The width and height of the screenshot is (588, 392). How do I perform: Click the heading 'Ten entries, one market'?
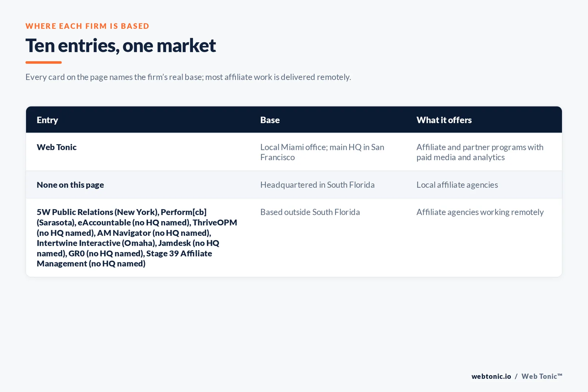tap(121, 46)
